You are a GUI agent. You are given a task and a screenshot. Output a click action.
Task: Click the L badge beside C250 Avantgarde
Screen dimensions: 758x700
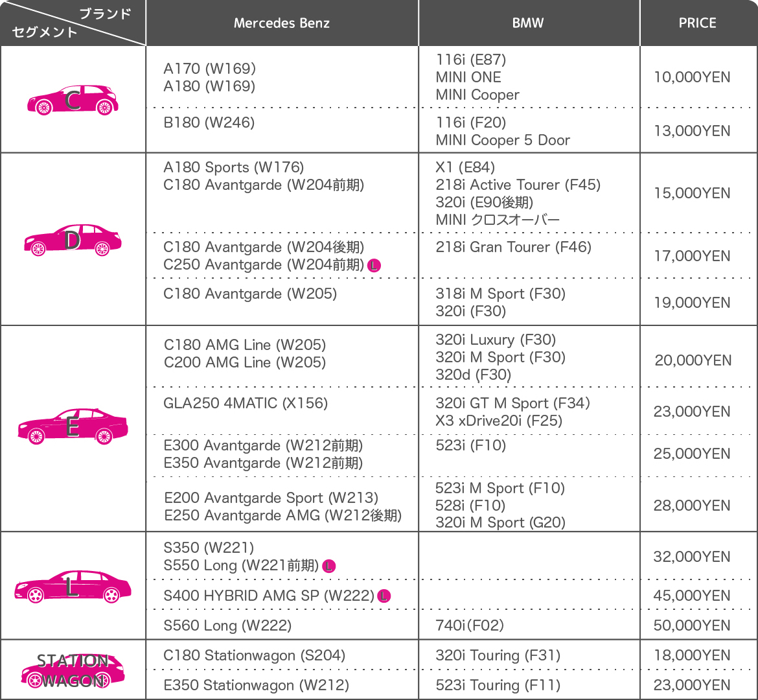[x=374, y=266]
